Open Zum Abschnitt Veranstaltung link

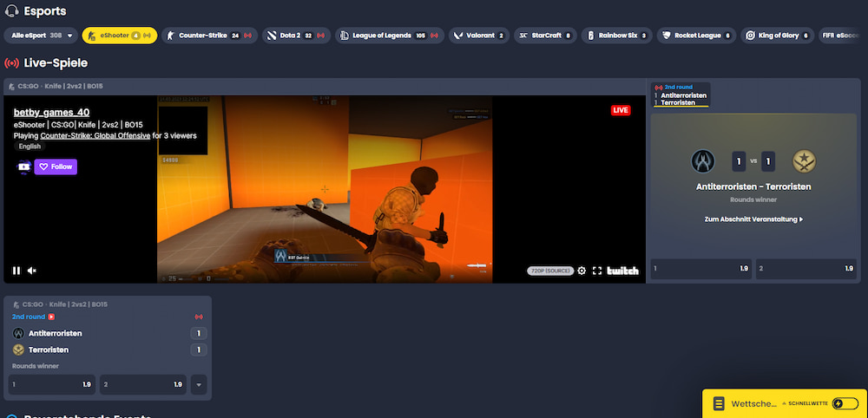[x=753, y=219]
